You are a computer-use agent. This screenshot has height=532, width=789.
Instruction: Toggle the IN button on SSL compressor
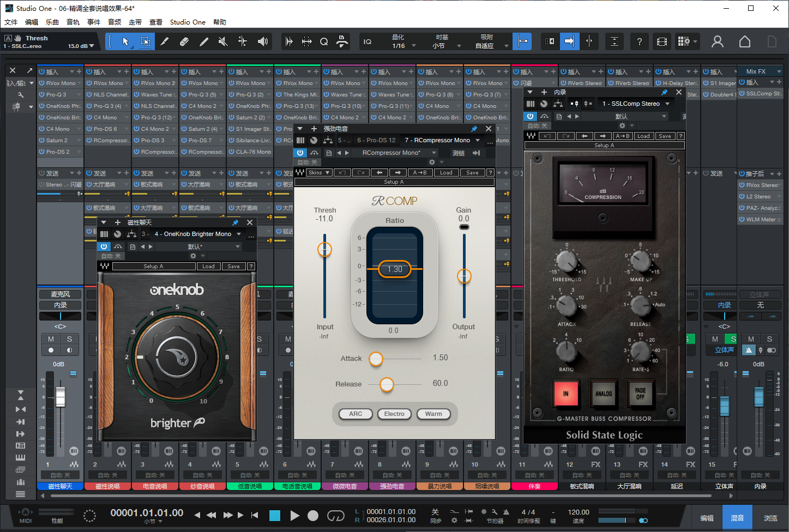(x=565, y=393)
